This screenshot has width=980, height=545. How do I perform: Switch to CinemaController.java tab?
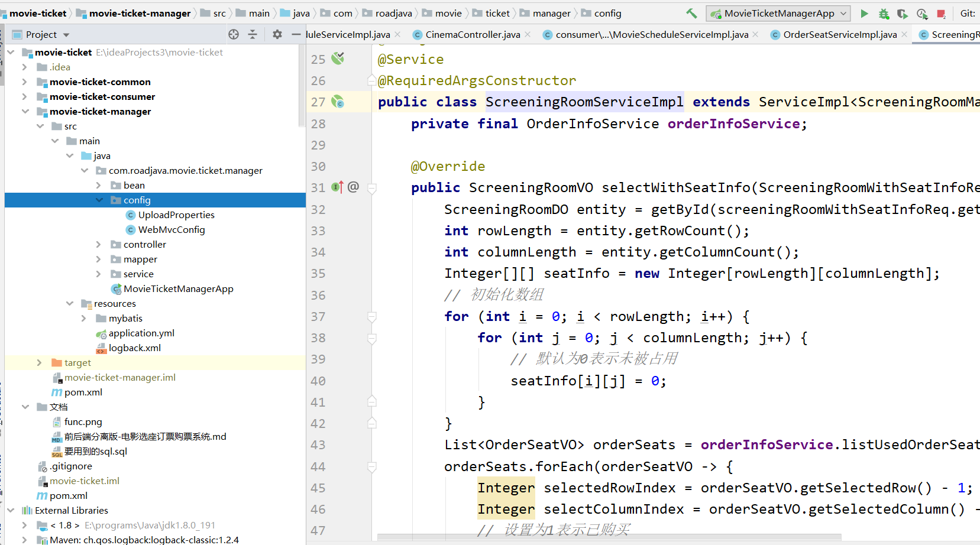tap(473, 34)
